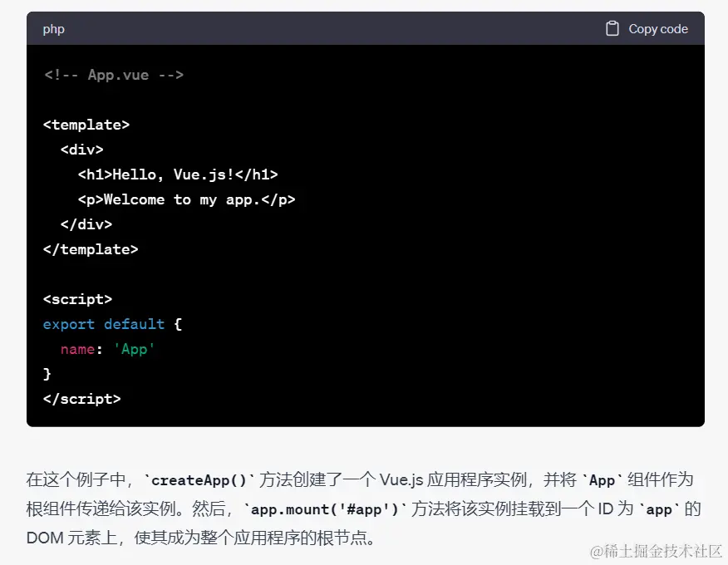Click the closing brace "}" line in the script
The width and height of the screenshot is (728, 565).
(x=47, y=374)
